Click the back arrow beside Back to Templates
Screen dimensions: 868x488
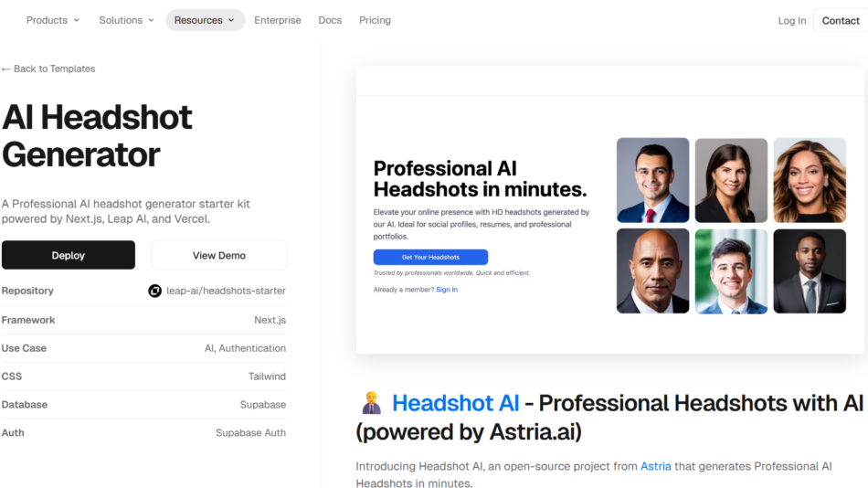[x=6, y=69]
